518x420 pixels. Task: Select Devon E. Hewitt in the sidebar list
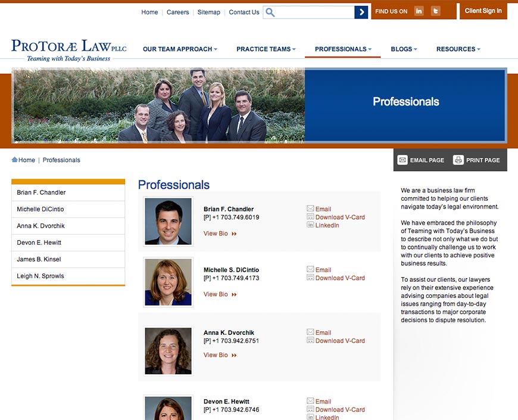pos(68,242)
